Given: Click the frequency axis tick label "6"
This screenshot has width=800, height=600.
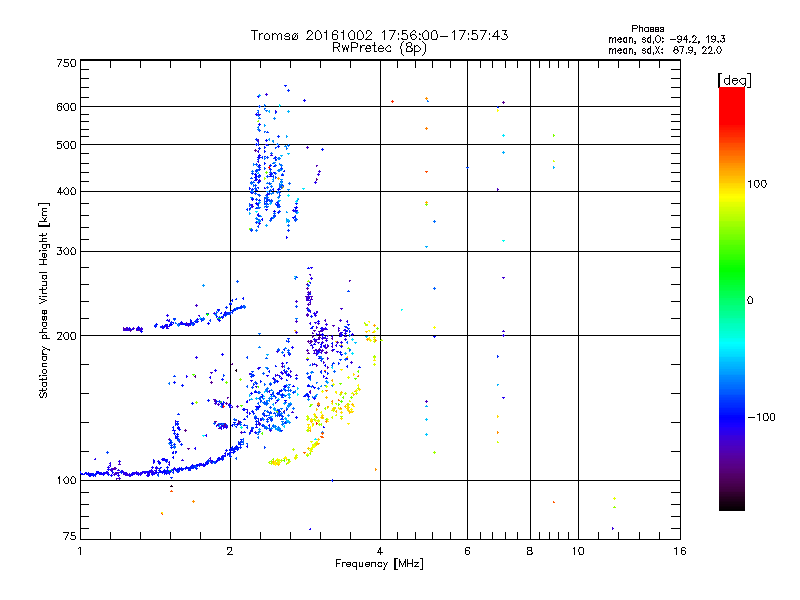Looking at the screenshot, I should (x=467, y=551).
